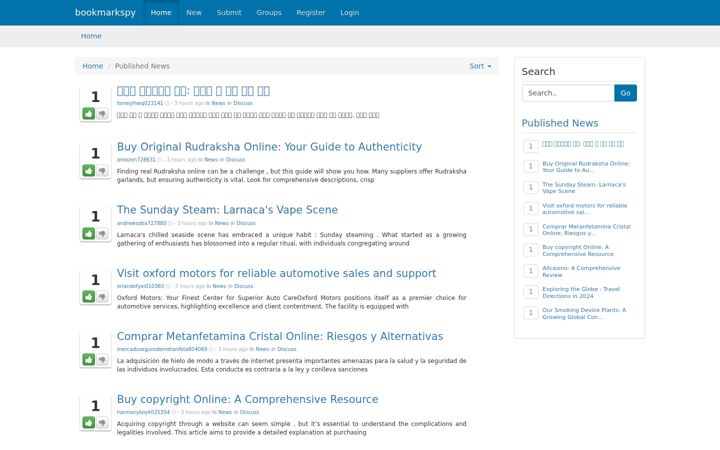The image size is (720, 450).
Task: Open the New menu item
Action: (x=194, y=12)
